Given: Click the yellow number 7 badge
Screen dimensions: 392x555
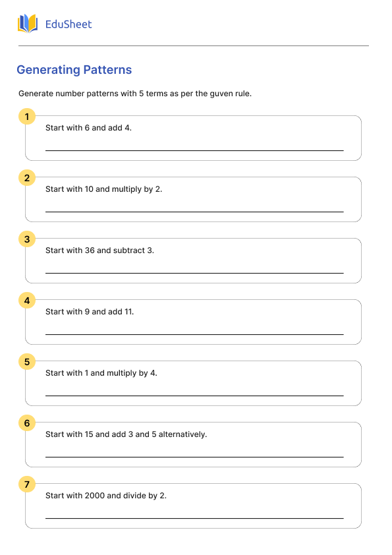Looking at the screenshot, I should pyautogui.click(x=27, y=484).
